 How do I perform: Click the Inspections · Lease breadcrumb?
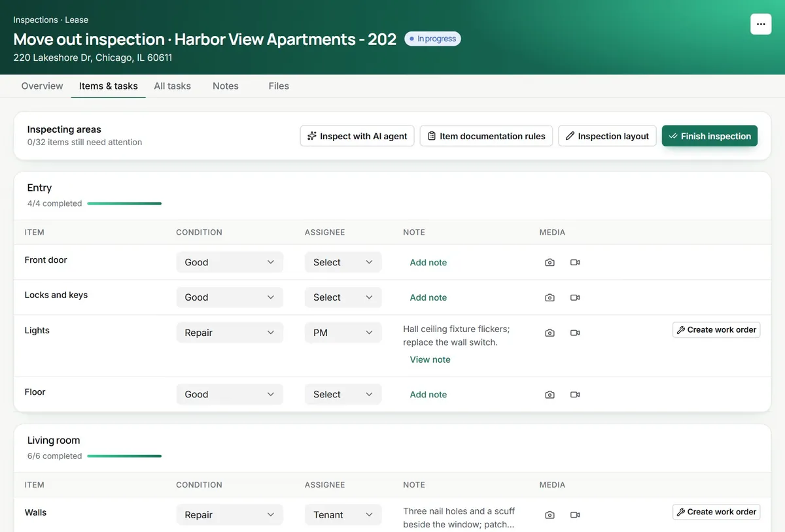pos(51,20)
